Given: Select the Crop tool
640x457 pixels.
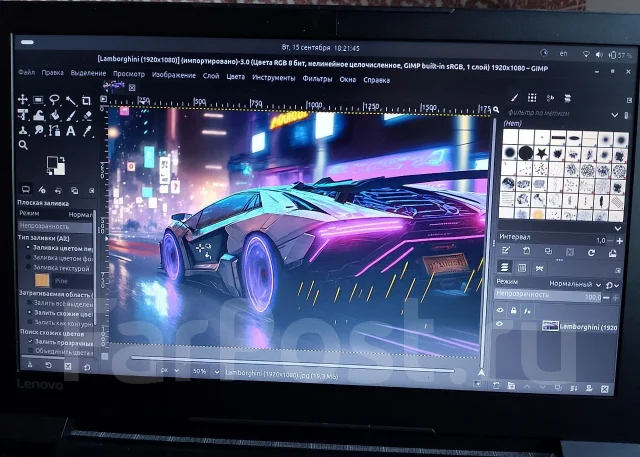Looking at the screenshot, I should 86,100.
